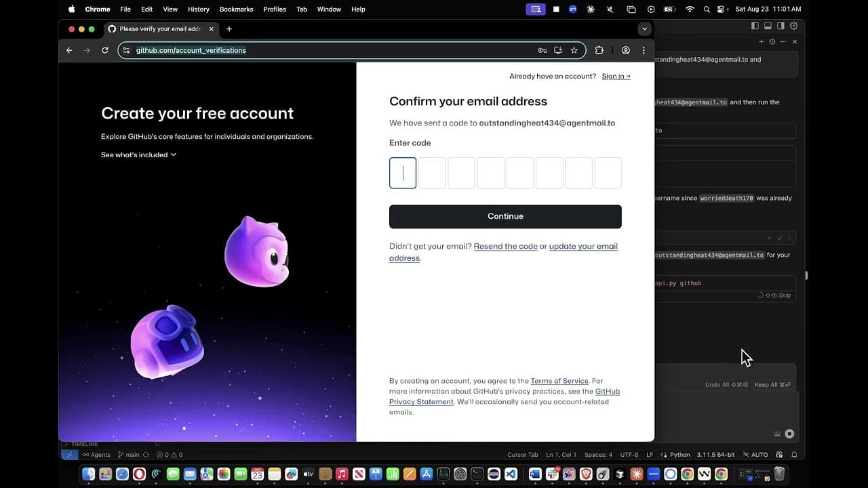
Task: Click Ln 1, Col 1 in status bar
Action: [561, 455]
